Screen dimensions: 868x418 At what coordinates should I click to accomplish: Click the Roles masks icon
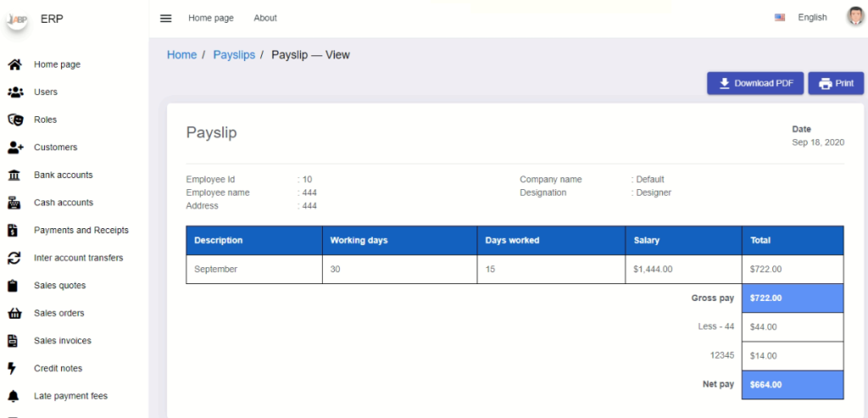tap(15, 120)
